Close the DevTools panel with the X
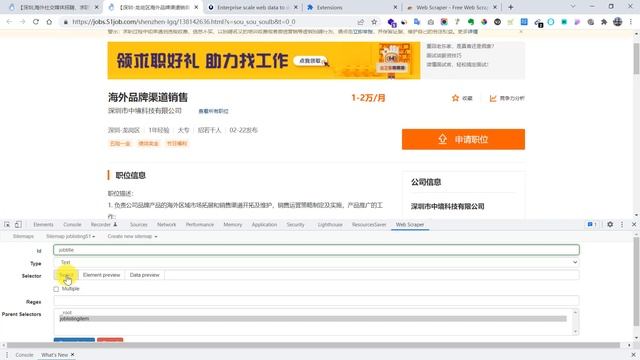The image size is (640, 360). coord(634,224)
